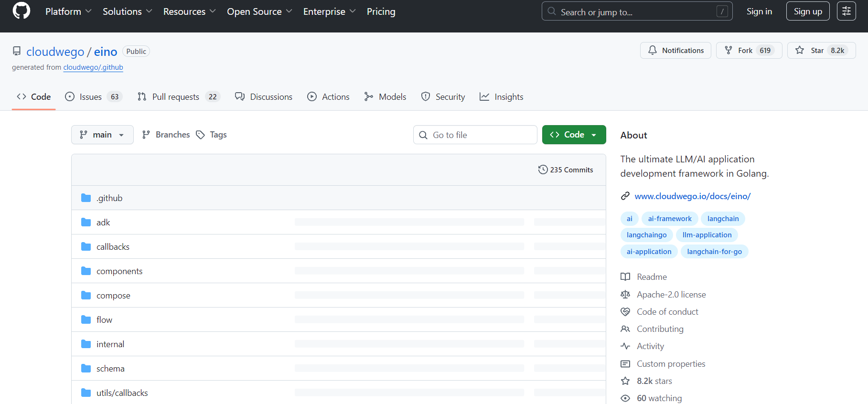Open the internal folder
The height and width of the screenshot is (404, 868).
pyautogui.click(x=110, y=344)
